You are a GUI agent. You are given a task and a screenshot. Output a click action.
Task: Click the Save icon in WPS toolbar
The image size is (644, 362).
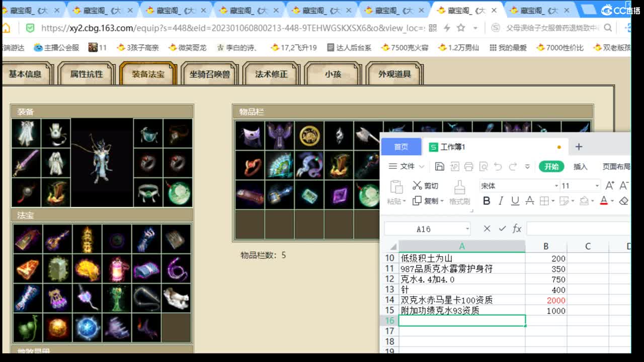click(x=439, y=166)
